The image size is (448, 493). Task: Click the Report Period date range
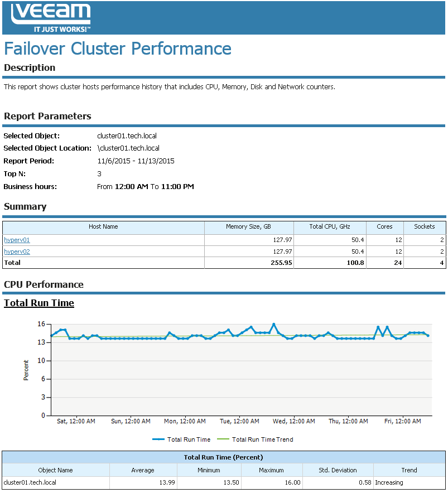click(x=136, y=161)
